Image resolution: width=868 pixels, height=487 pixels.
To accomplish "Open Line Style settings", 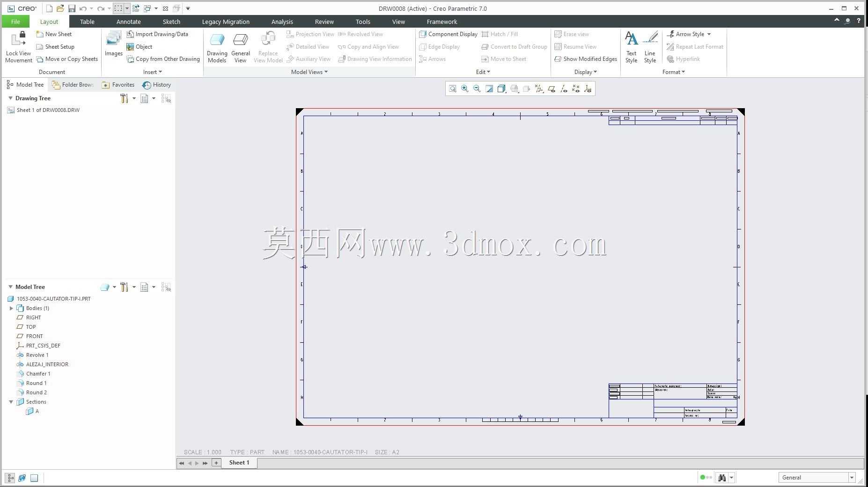I will click(650, 47).
